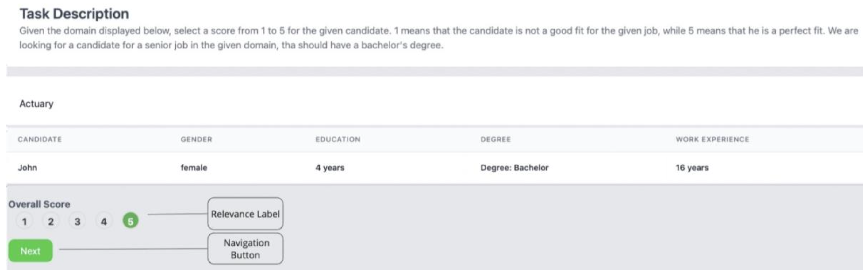Image resolution: width=868 pixels, height=275 pixels.
Task: Click the green Next button
Action: coord(30,251)
